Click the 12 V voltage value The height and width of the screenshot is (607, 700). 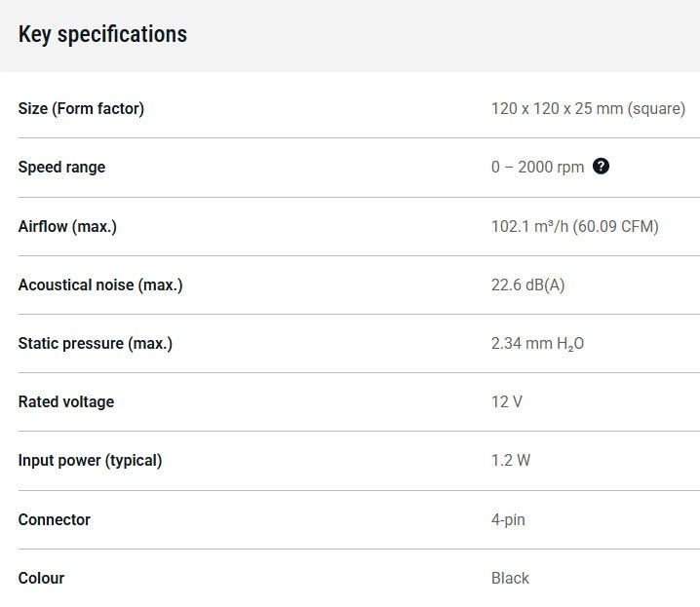[506, 401]
